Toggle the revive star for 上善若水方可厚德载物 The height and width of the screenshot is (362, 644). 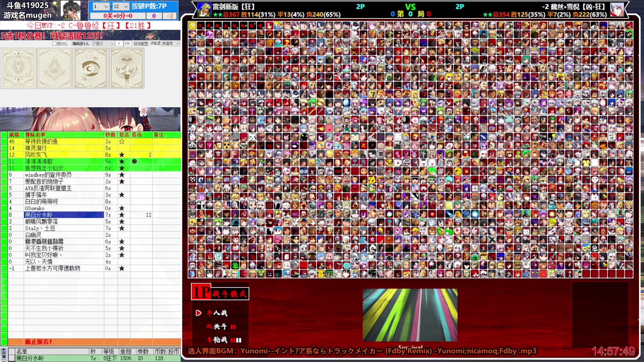tap(122, 268)
